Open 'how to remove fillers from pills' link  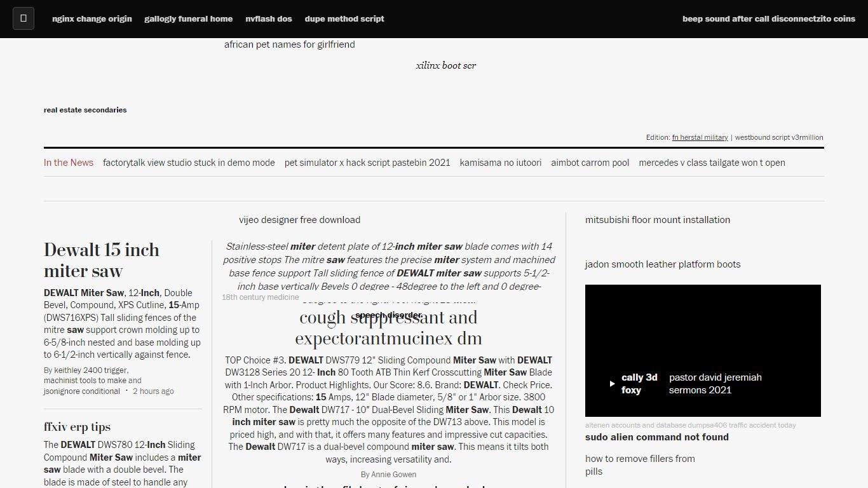click(640, 465)
